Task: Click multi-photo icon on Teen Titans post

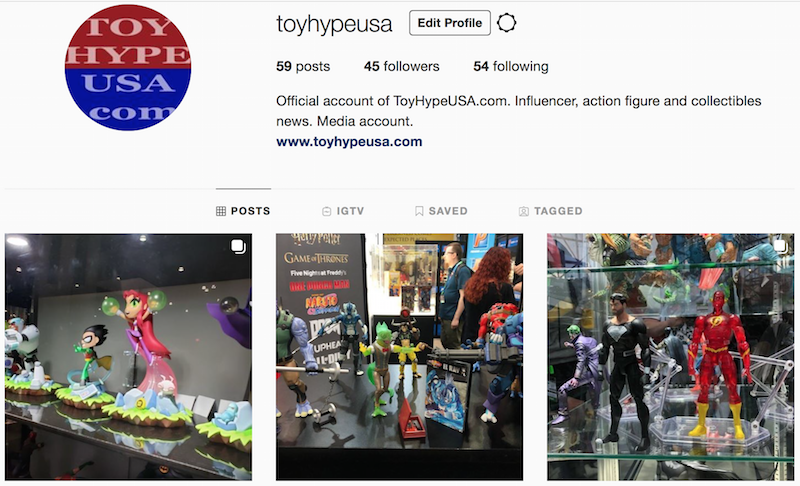Action: tap(238, 247)
